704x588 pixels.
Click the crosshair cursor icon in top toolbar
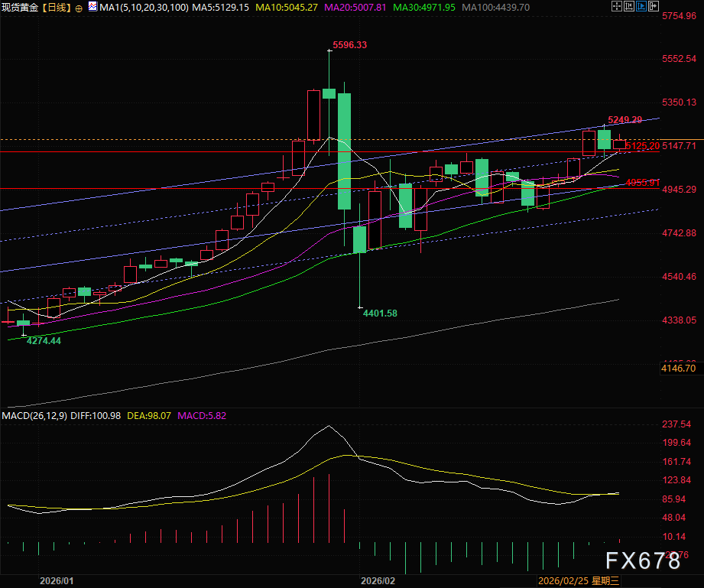point(616,7)
